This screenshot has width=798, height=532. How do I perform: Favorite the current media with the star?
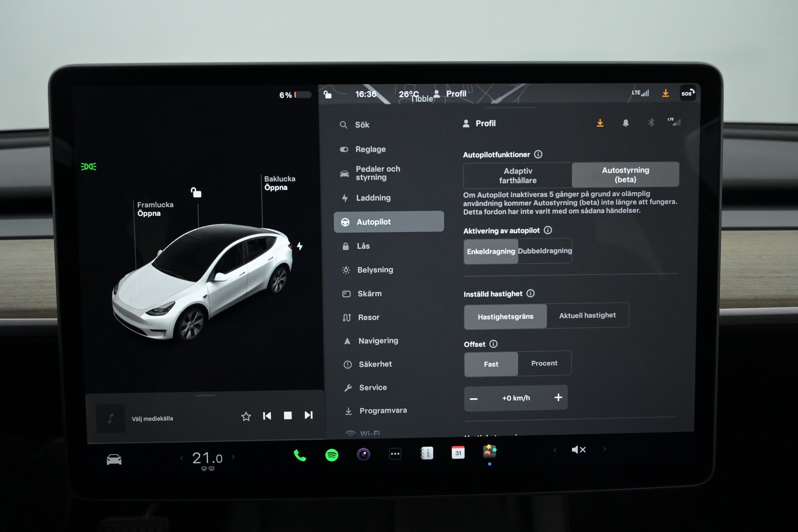click(246, 416)
